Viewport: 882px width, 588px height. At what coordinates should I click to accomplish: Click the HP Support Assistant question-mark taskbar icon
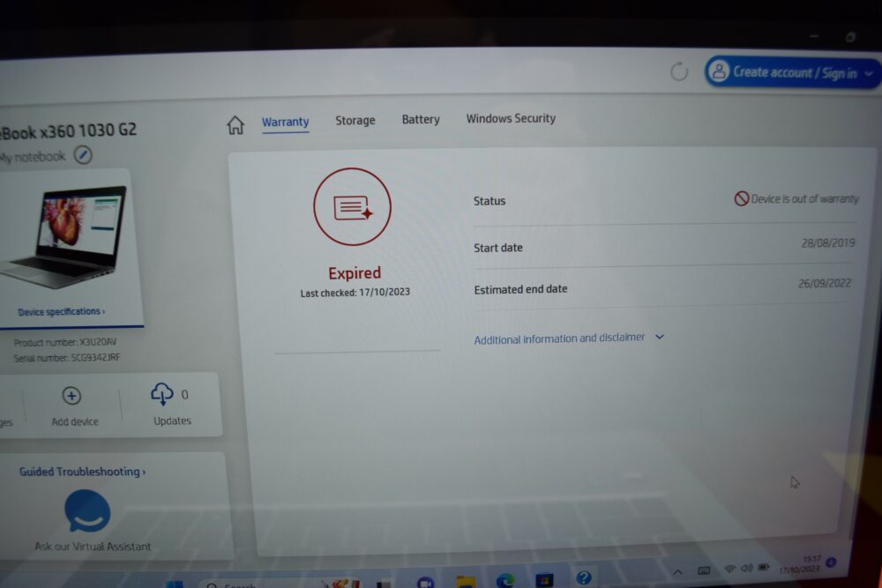pyautogui.click(x=584, y=577)
